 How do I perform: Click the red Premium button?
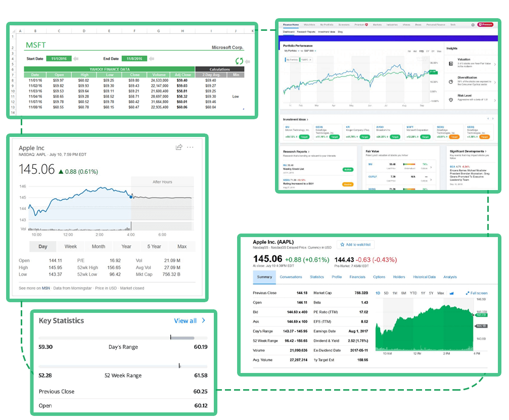pos(485,25)
